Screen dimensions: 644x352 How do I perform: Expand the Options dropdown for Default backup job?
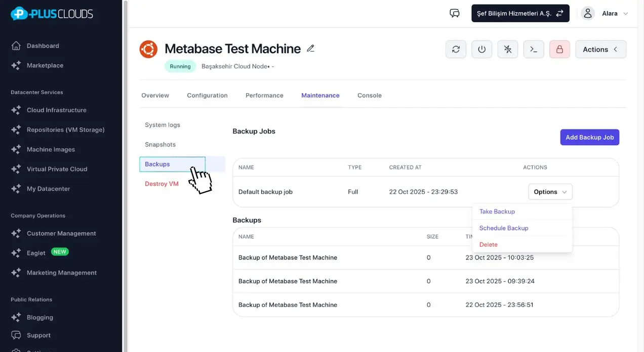coord(550,192)
